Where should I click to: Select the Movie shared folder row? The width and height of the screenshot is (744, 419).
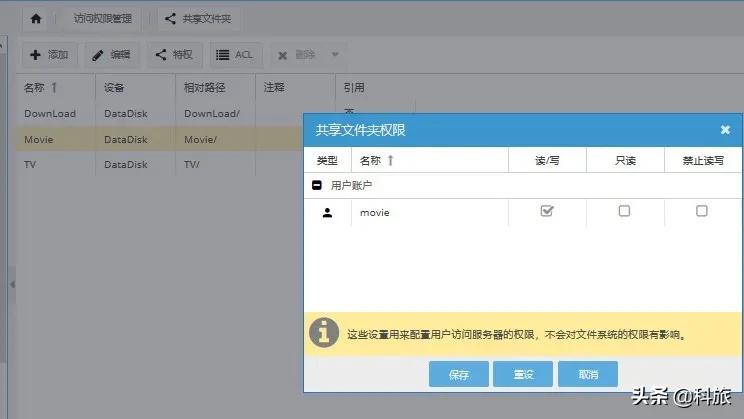[x=159, y=139]
